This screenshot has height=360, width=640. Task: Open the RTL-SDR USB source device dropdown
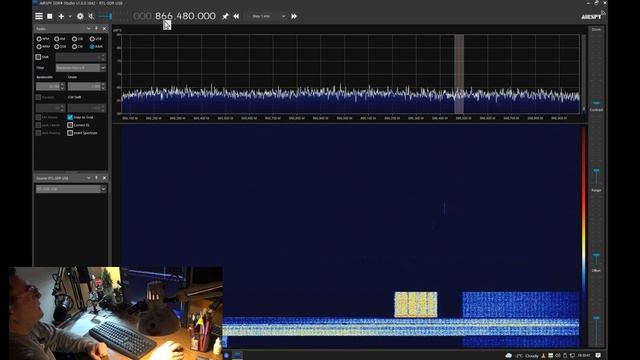(71, 189)
